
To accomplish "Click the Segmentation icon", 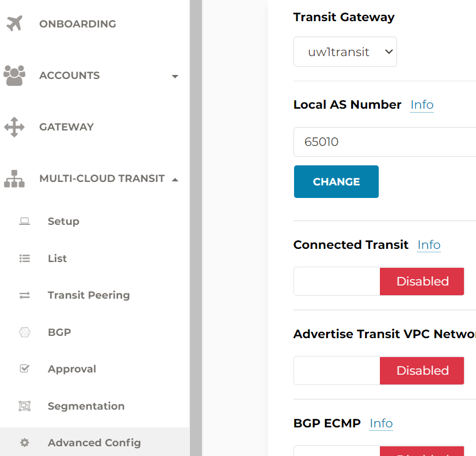I will [25, 406].
